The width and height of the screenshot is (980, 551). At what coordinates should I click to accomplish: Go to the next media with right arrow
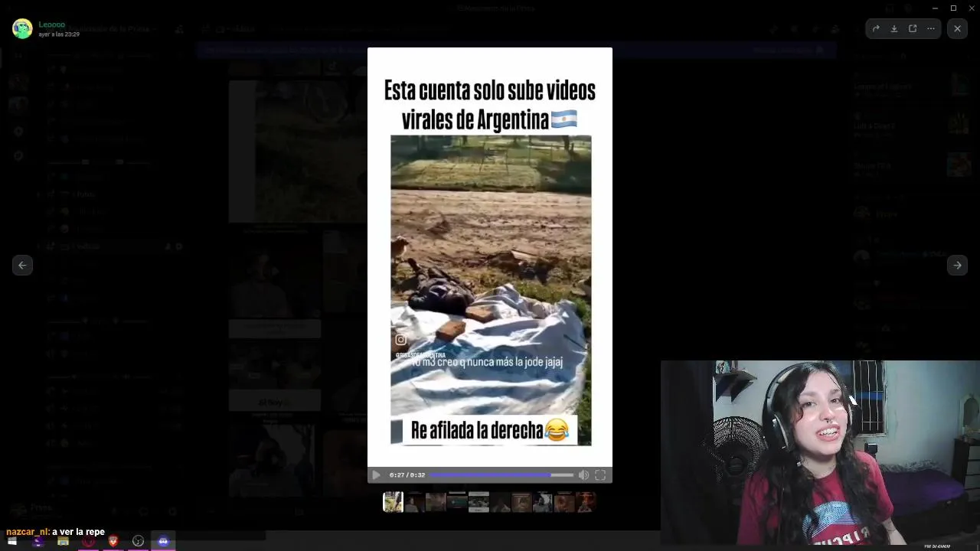pos(957,265)
